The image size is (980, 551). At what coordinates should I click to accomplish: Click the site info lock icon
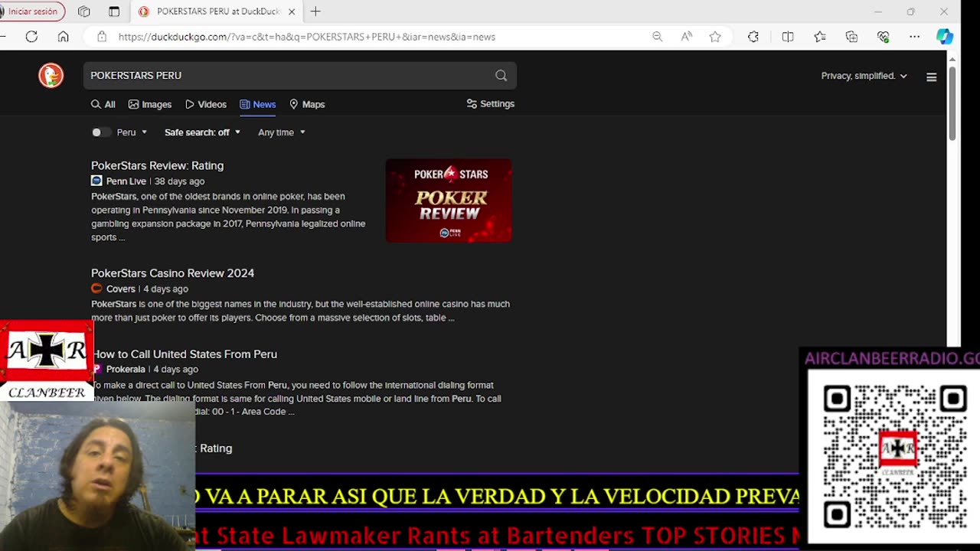(x=101, y=36)
